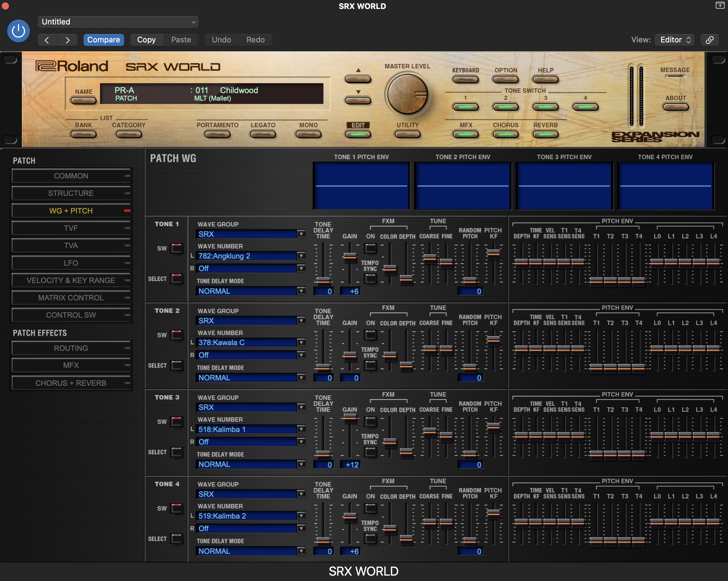
Task: Open 378:Kawala C wave dropdown
Action: click(x=251, y=342)
